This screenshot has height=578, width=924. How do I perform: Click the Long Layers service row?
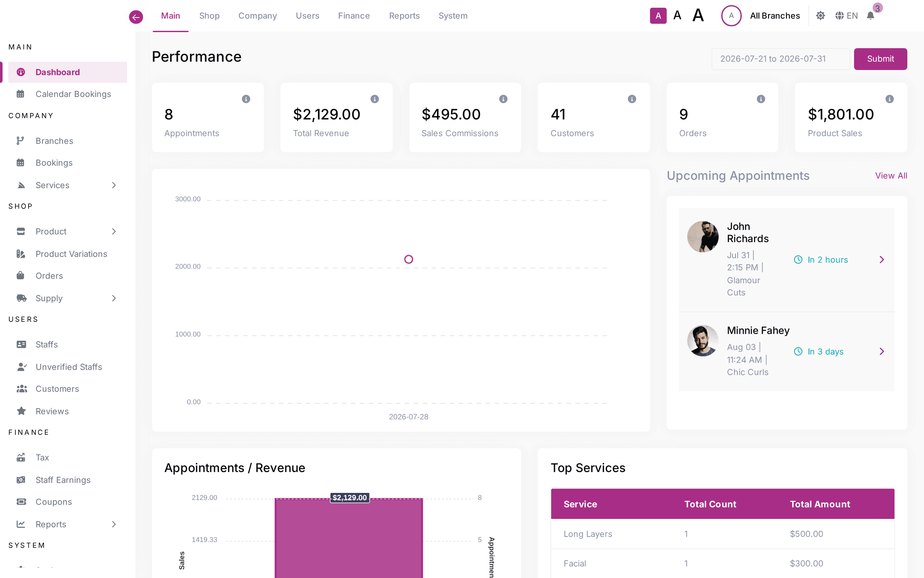pos(723,534)
